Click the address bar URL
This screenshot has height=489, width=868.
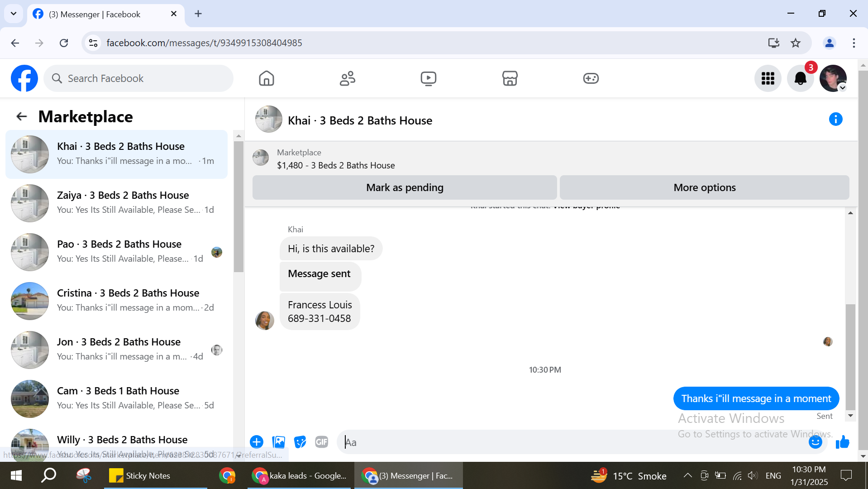pyautogui.click(x=204, y=43)
